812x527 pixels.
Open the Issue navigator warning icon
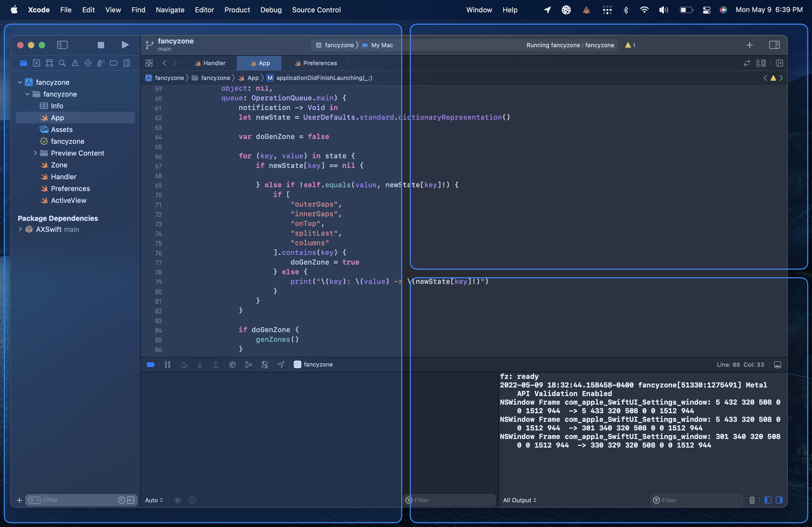click(75, 63)
